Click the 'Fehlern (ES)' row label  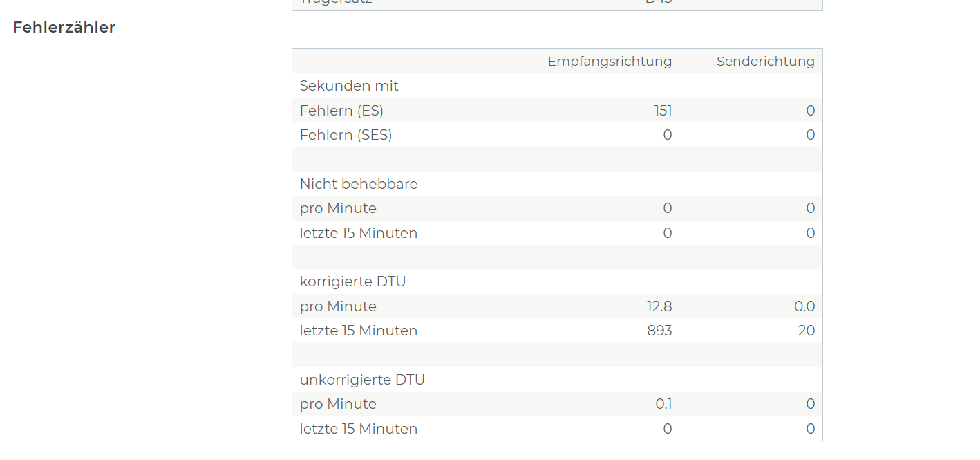tap(341, 111)
